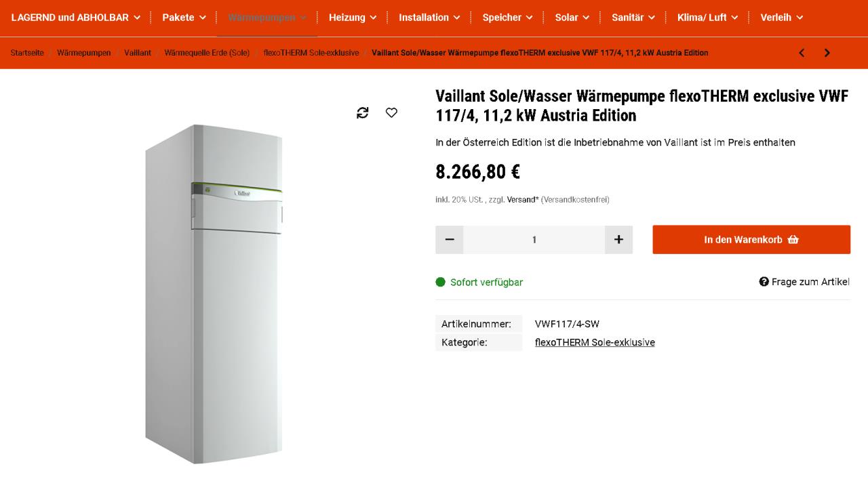Click question mark Frage zum Artikel
Viewport: 868px width, 500px height.
point(804,282)
